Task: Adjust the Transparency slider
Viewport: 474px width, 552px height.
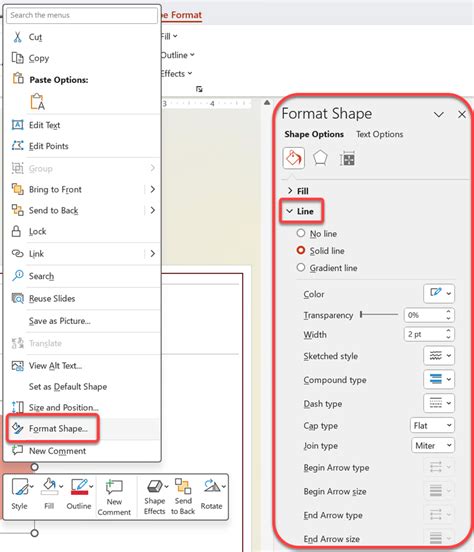Action: (x=379, y=314)
